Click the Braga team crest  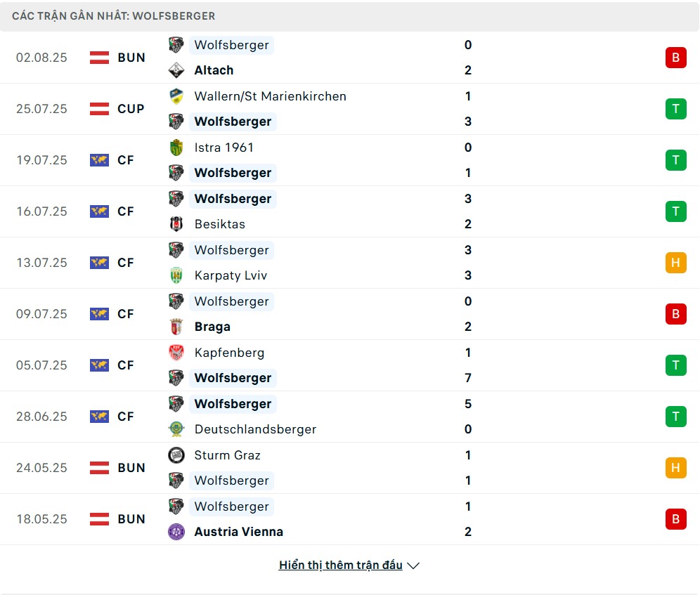tap(176, 327)
